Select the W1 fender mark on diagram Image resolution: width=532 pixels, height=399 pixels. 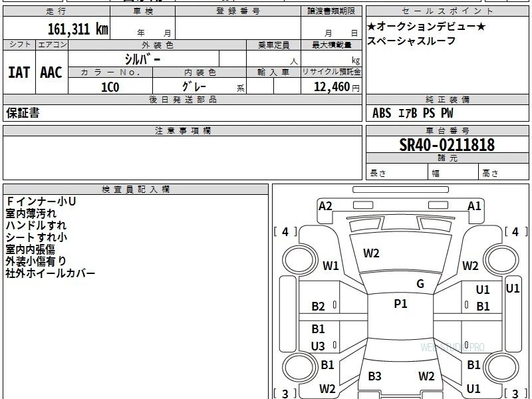(x=331, y=265)
